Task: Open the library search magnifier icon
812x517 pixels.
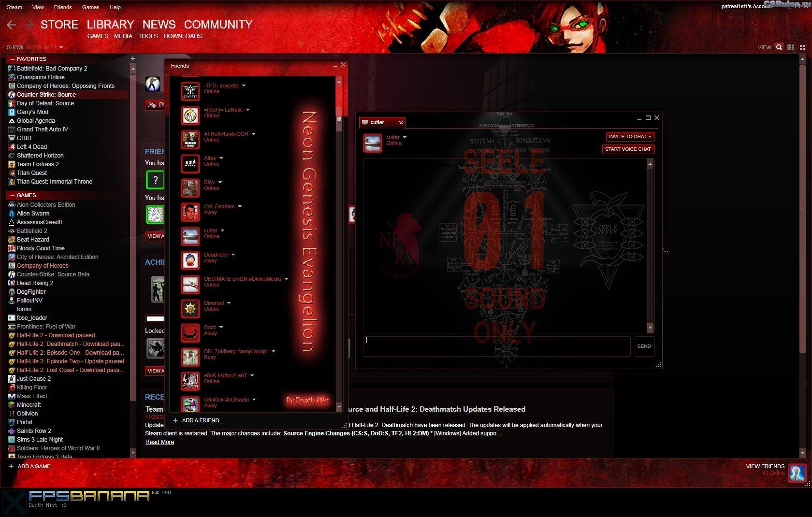Action: [779, 47]
